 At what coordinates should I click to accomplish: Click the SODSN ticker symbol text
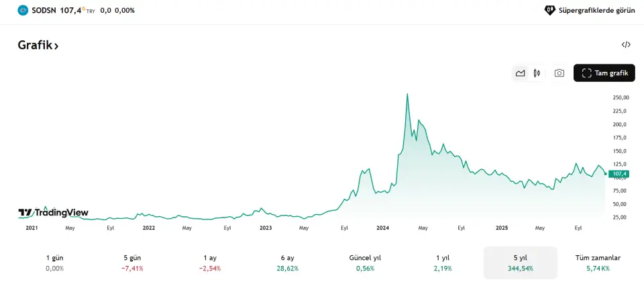45,10
